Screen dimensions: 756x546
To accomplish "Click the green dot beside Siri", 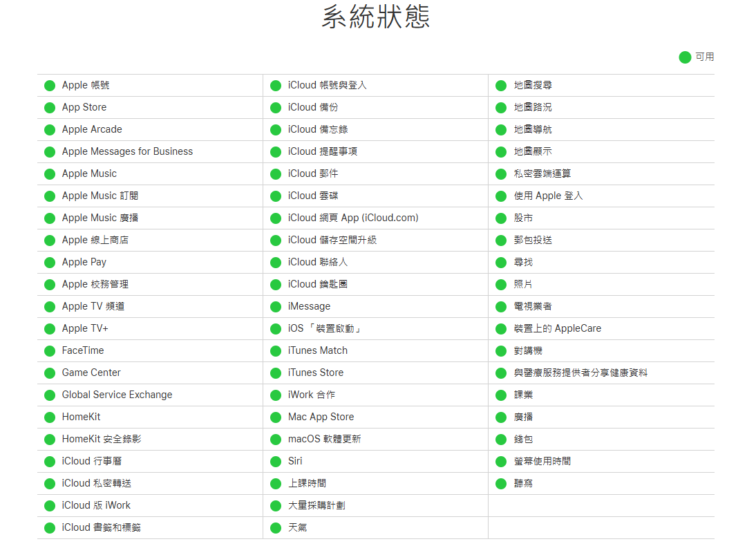I will (276, 462).
